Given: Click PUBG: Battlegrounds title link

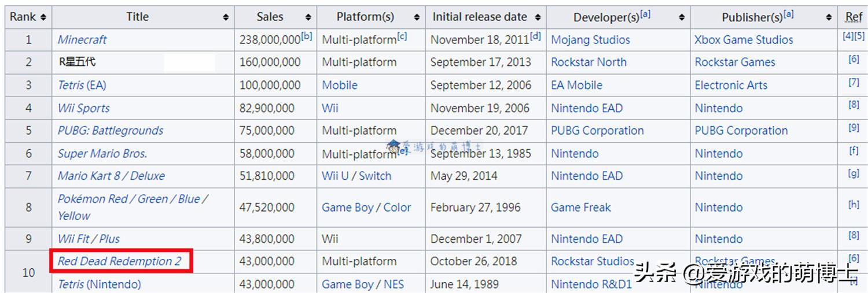Looking at the screenshot, I should (110, 131).
